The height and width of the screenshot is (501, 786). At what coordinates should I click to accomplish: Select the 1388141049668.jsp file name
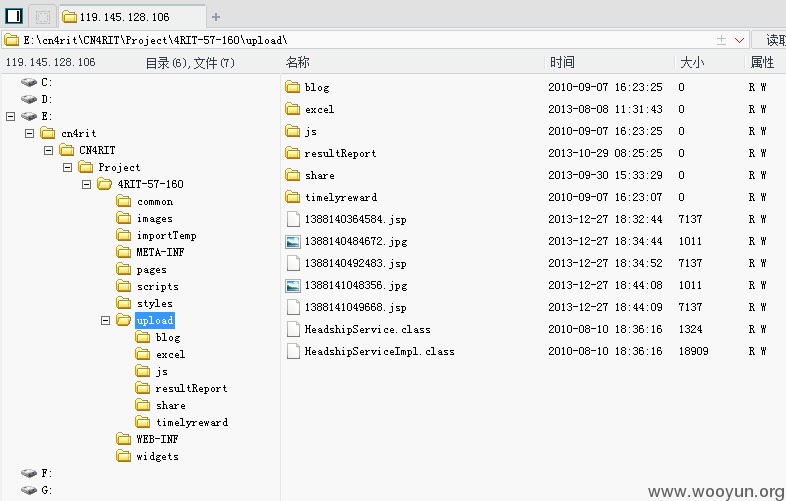click(x=355, y=307)
